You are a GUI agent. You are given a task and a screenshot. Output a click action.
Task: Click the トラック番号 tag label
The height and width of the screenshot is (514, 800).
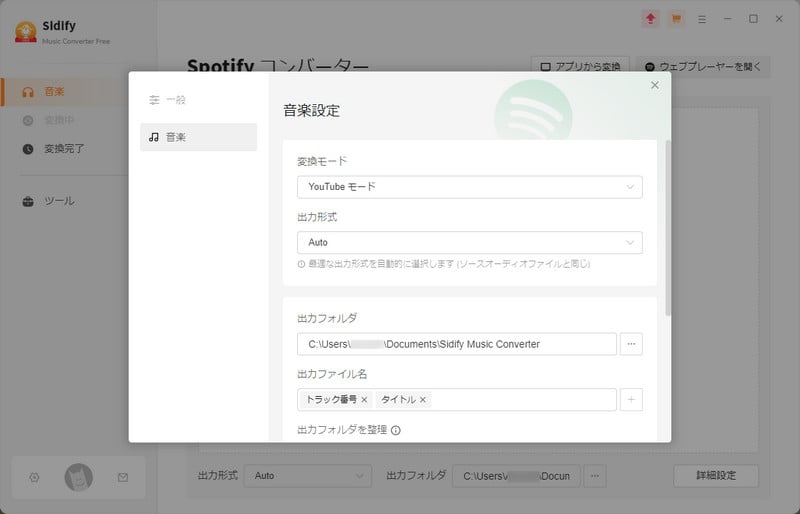click(x=331, y=400)
